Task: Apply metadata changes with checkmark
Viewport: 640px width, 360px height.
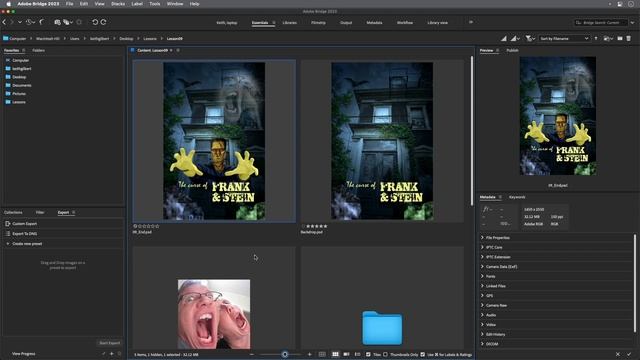Action: (x=629, y=354)
